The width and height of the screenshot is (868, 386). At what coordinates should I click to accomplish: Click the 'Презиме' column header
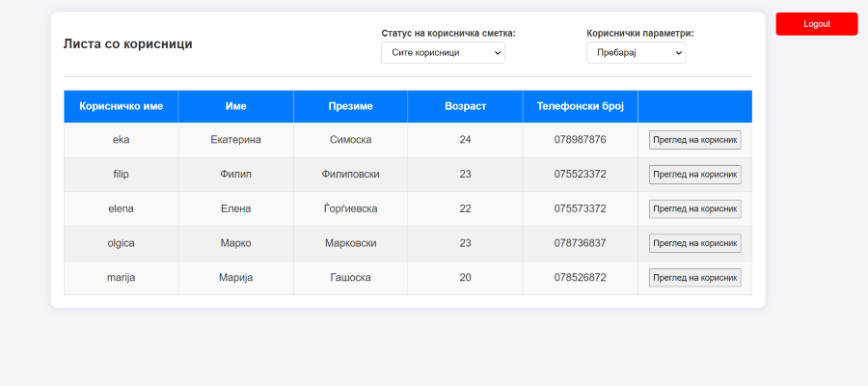click(350, 106)
